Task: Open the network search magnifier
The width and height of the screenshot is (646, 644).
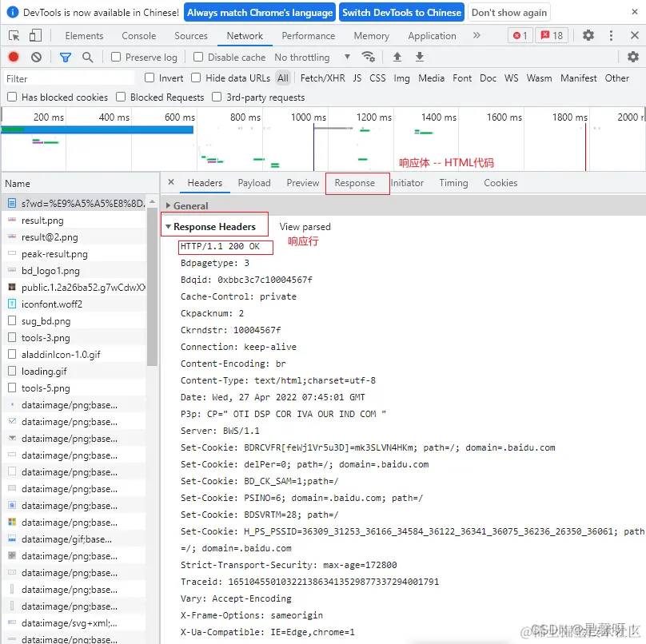Action: (x=87, y=58)
